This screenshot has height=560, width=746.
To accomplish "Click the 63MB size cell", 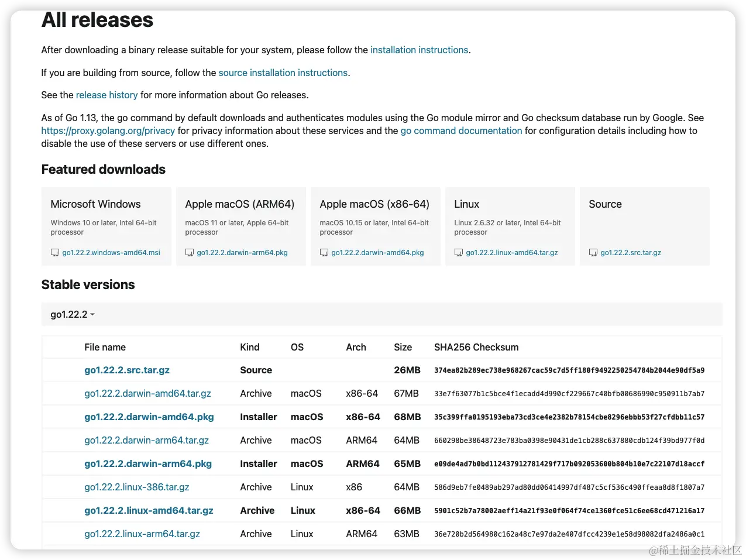I will (406, 534).
